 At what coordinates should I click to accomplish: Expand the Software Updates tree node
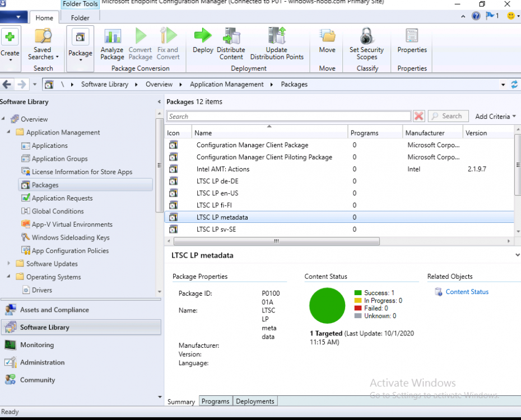click(x=9, y=263)
